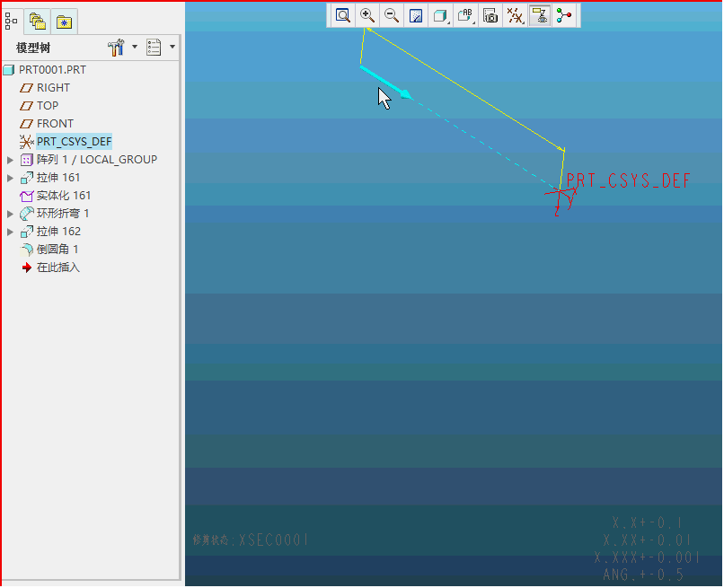Click the toroidal bend icon beside 环形折弯 1
This screenshot has height=588, width=724.
click(27, 214)
